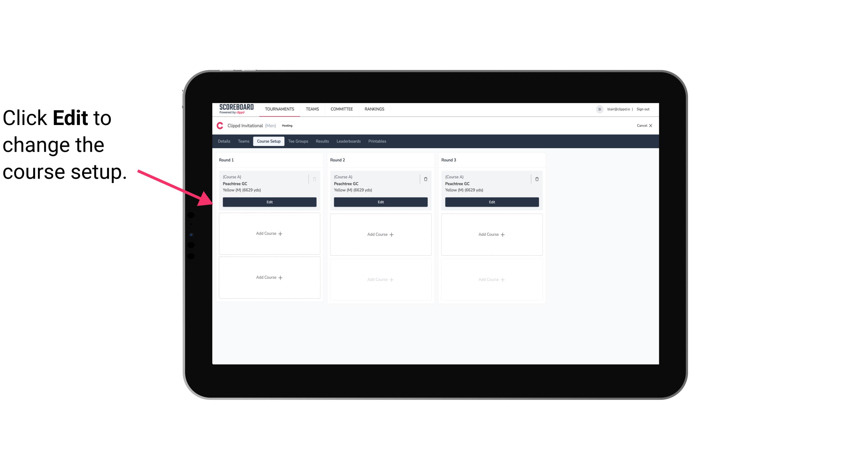Click the Results tab
This screenshot has height=467, width=868.
[x=322, y=141]
